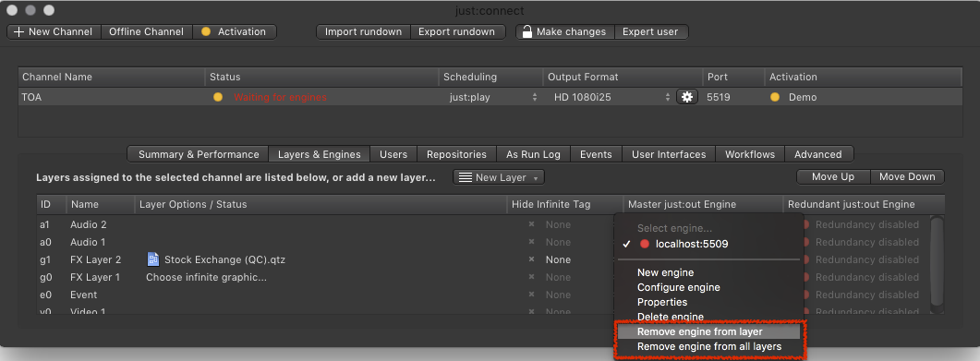
Task: Choose New engine from menu
Action: [x=708, y=272]
